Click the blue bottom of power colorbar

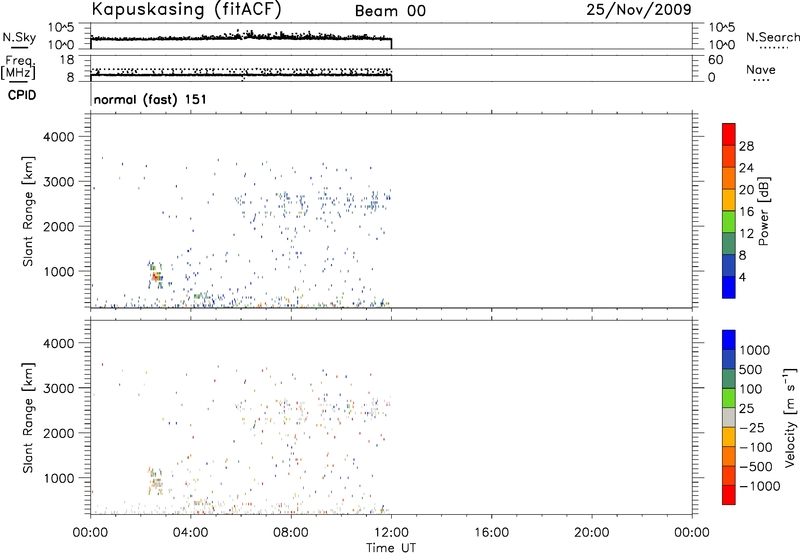pos(729,287)
